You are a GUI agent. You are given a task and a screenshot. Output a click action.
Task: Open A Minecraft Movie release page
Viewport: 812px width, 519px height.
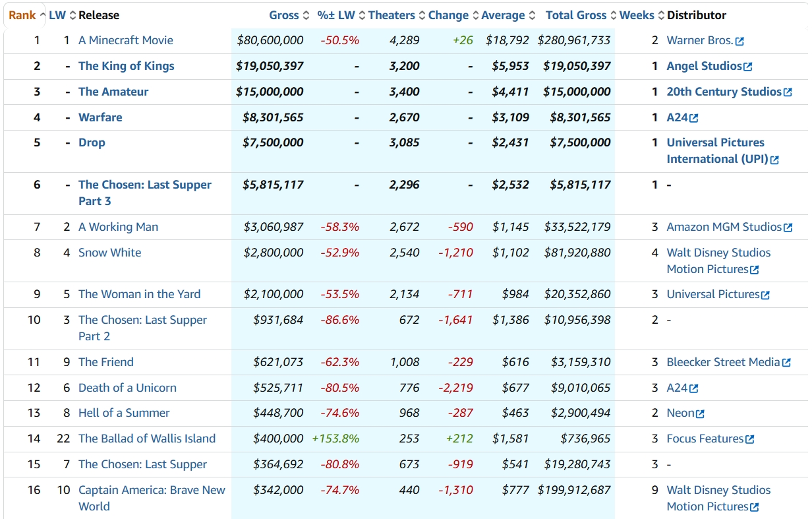pos(126,40)
